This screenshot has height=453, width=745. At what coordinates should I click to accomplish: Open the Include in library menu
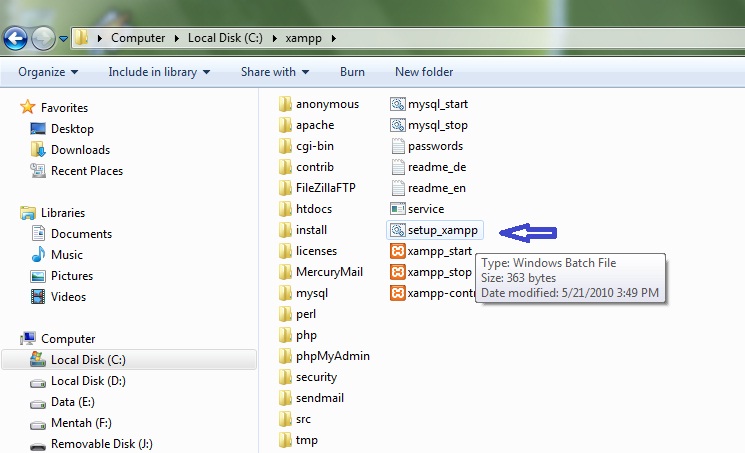[159, 72]
